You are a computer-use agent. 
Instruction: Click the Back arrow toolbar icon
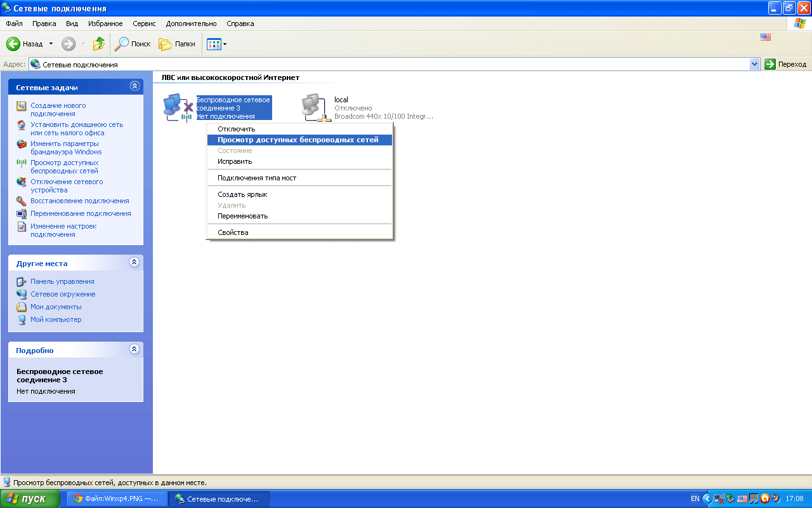click(x=14, y=44)
